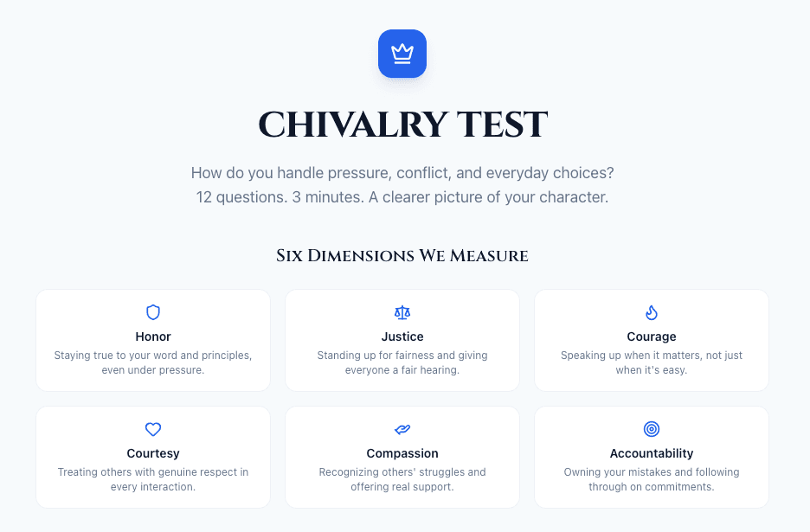
Task: Click the Honor label text
Action: [153, 337]
